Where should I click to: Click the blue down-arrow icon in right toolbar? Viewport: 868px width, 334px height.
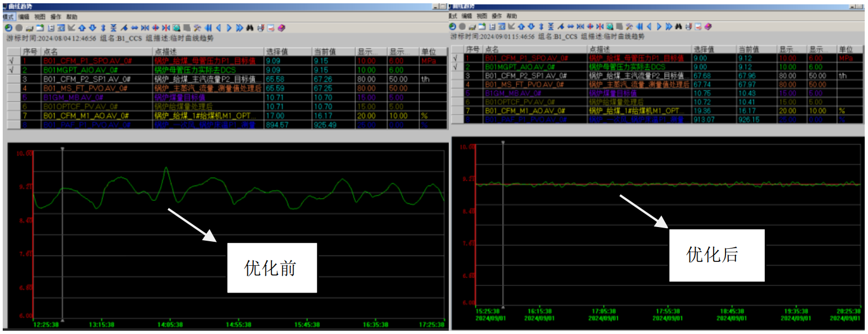(531, 26)
